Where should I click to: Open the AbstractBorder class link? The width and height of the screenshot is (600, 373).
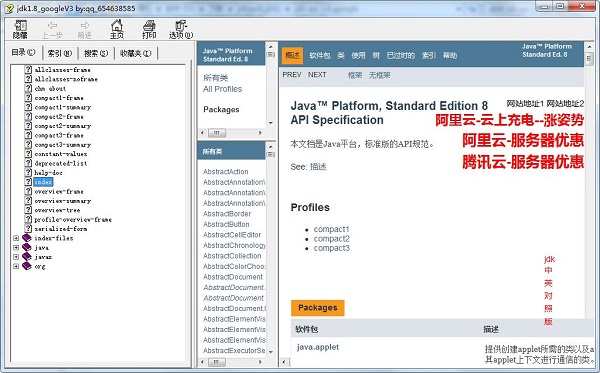click(x=227, y=214)
